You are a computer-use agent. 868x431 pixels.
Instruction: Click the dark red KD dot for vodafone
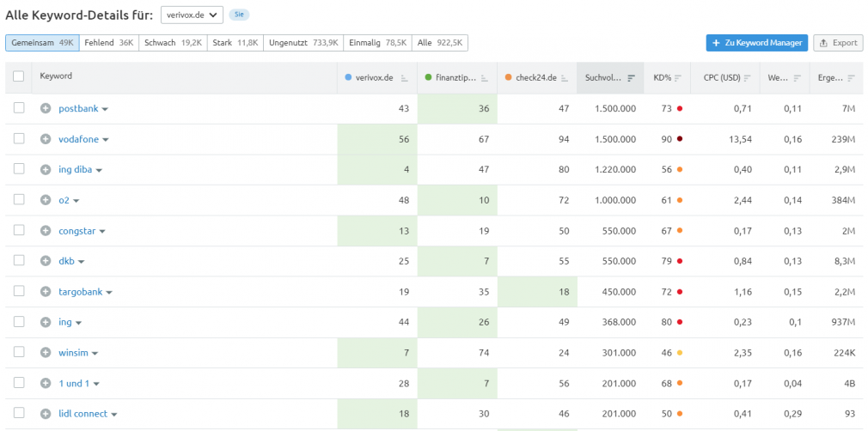pos(679,139)
